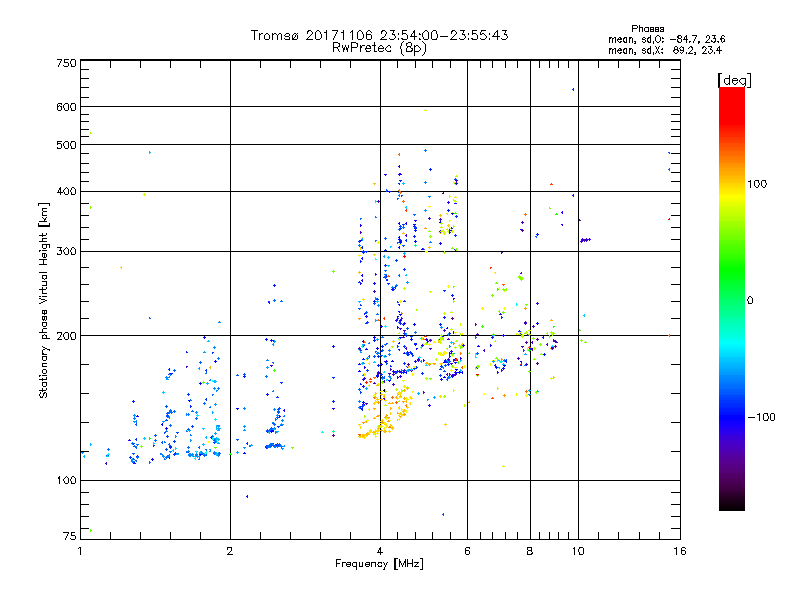Click the colorbar tick label '-100'
This screenshot has width=800, height=600.
pyautogui.click(x=762, y=417)
